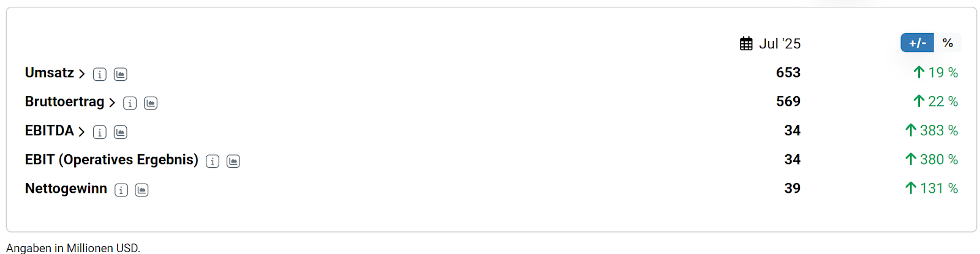Show chart icon for Bruttoertrag
Screen dimensions: 980x254
coord(151,103)
